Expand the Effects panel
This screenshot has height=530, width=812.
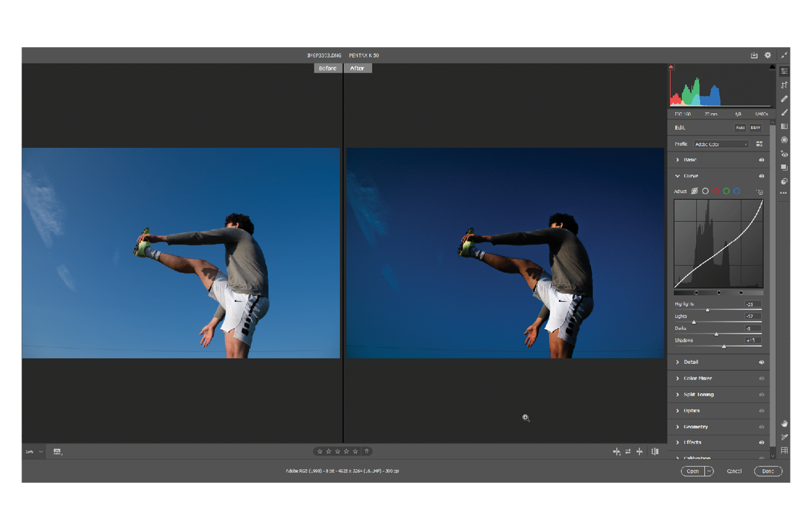pyautogui.click(x=677, y=442)
